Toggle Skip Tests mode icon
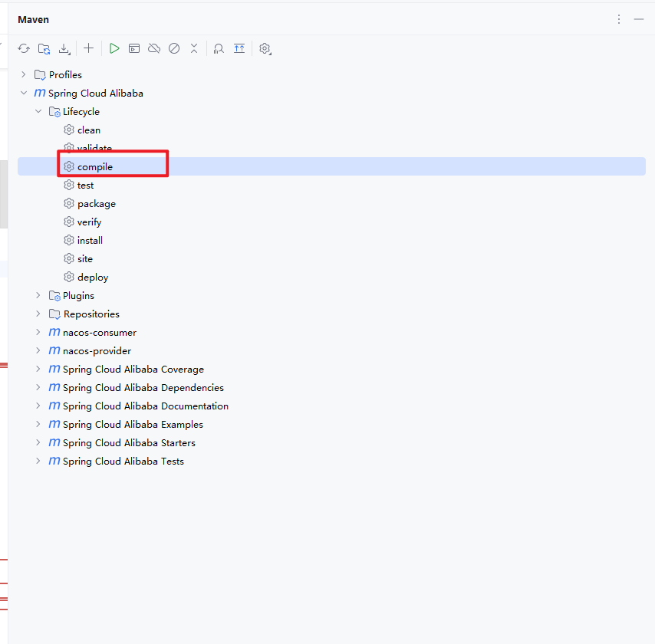This screenshot has height=644, width=655. pyautogui.click(x=174, y=48)
